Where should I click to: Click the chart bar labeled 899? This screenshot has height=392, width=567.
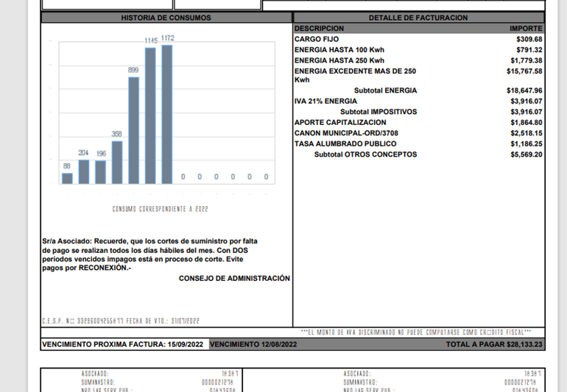133,130
